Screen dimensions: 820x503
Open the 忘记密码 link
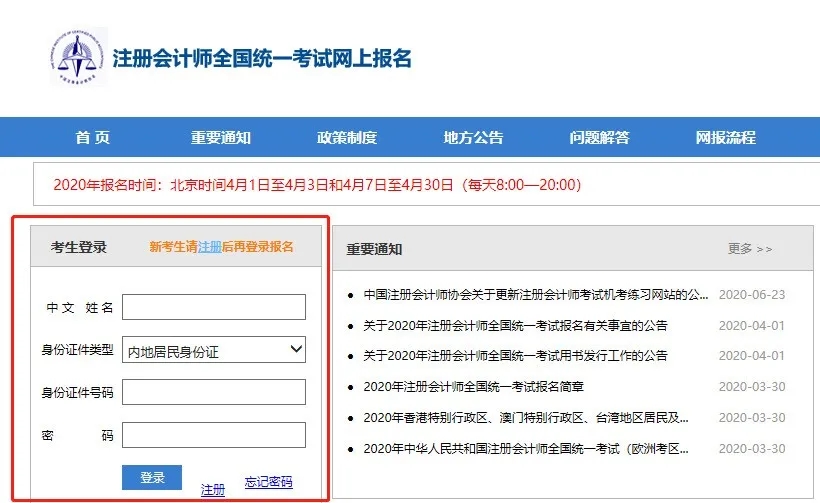click(268, 482)
